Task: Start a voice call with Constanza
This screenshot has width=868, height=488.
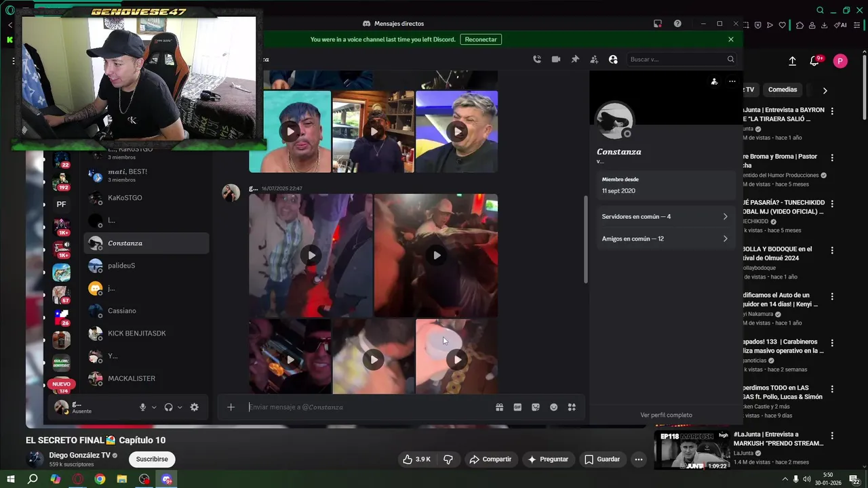Action: pos(536,59)
